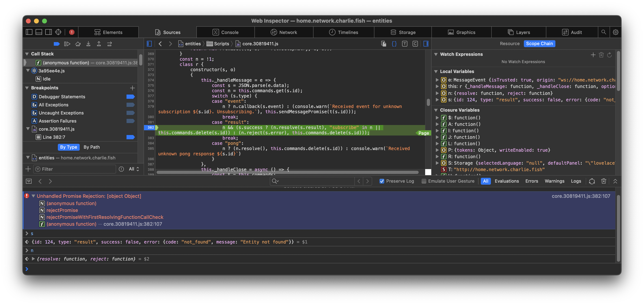This screenshot has height=305, width=644.
Task: Click the Step into debugger icon
Action: pos(88,44)
